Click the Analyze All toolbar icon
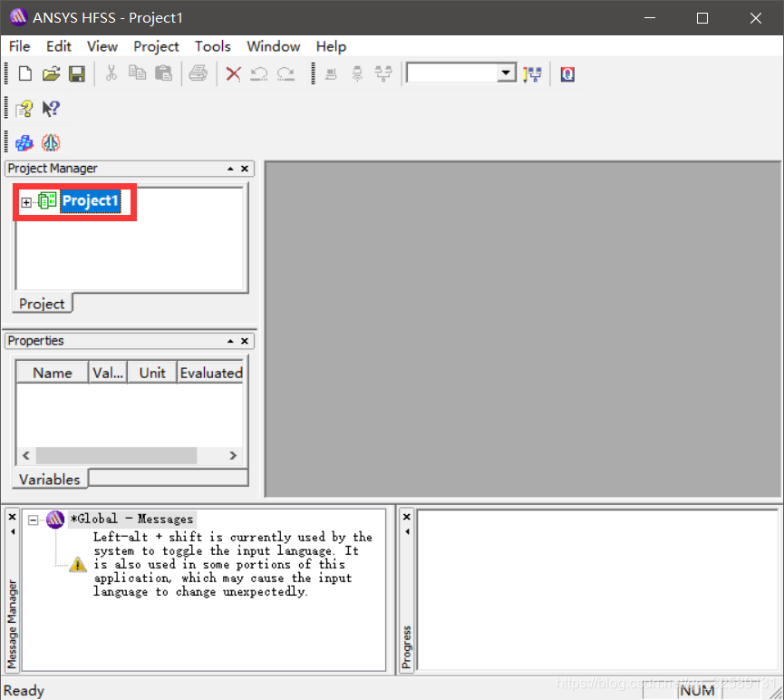Screen dimensions: 784x700 pos(357,74)
